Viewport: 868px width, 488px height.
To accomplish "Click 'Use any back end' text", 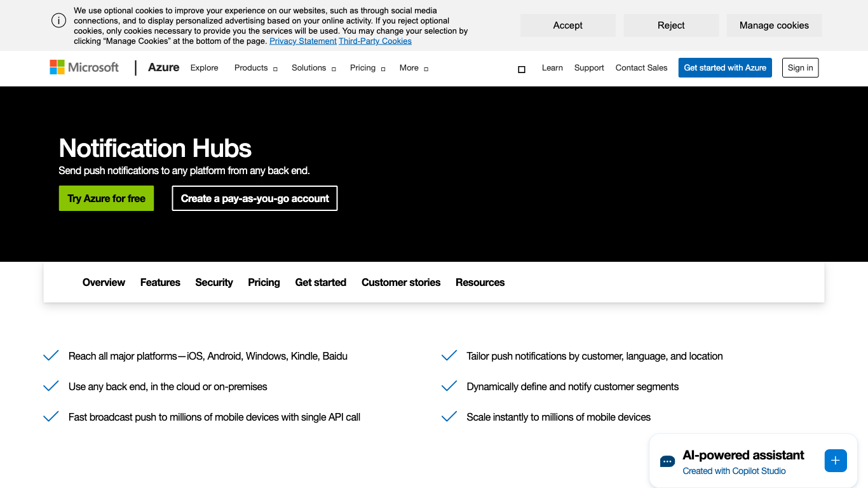I will tap(168, 386).
